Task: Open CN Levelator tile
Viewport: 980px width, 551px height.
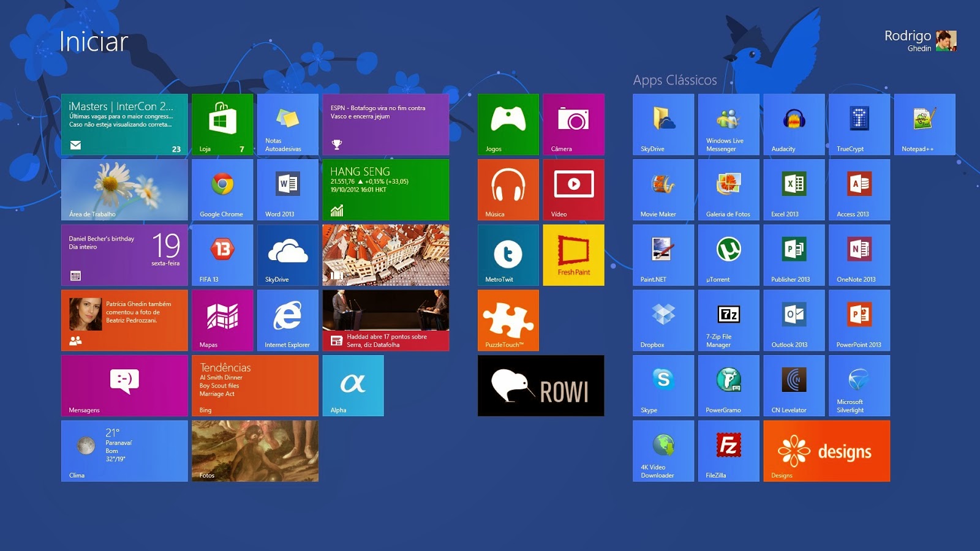Action: [794, 386]
